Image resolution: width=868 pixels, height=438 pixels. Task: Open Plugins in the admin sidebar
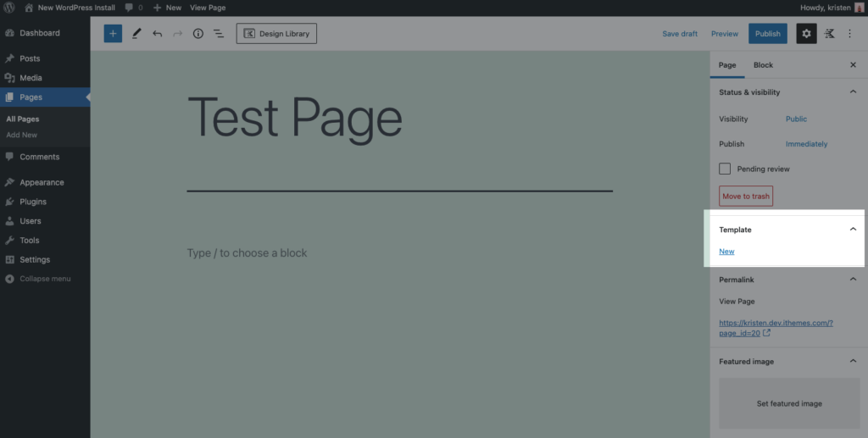click(33, 202)
